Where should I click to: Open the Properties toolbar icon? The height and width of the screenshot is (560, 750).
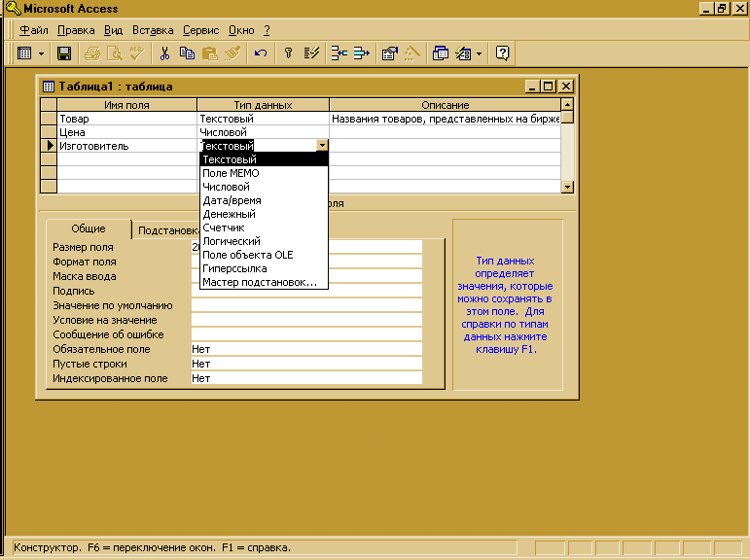click(390, 53)
